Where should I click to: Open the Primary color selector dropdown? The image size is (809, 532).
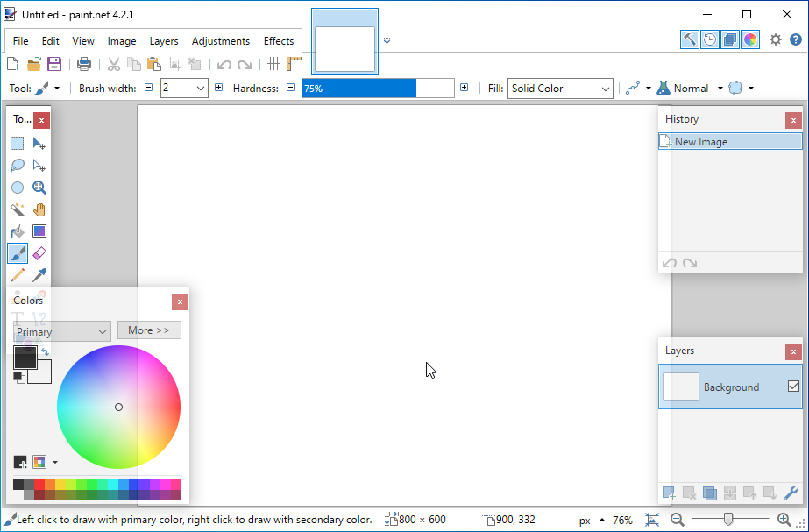61,331
